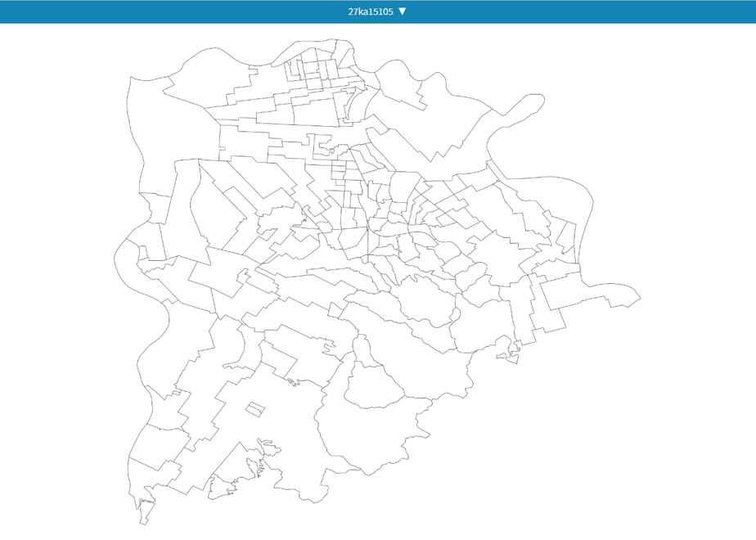Select the tiny island-like polygons off the southeast coast
Viewport: 756px width, 540px height.
509,357
